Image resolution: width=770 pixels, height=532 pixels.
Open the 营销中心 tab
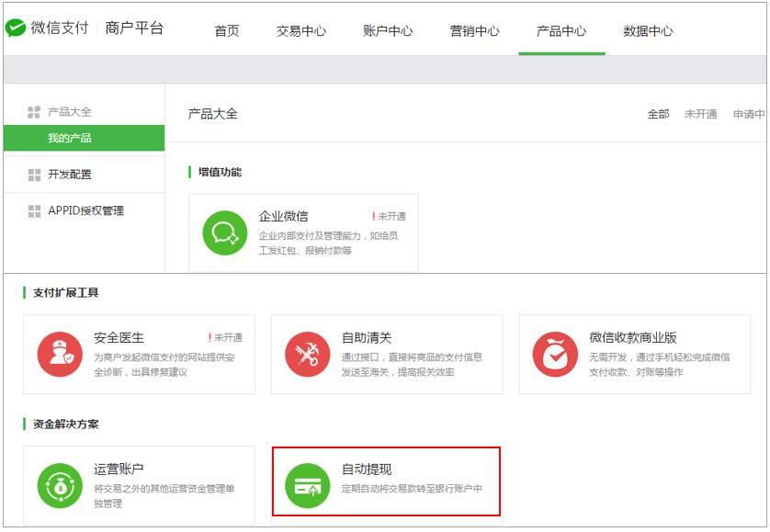[474, 30]
